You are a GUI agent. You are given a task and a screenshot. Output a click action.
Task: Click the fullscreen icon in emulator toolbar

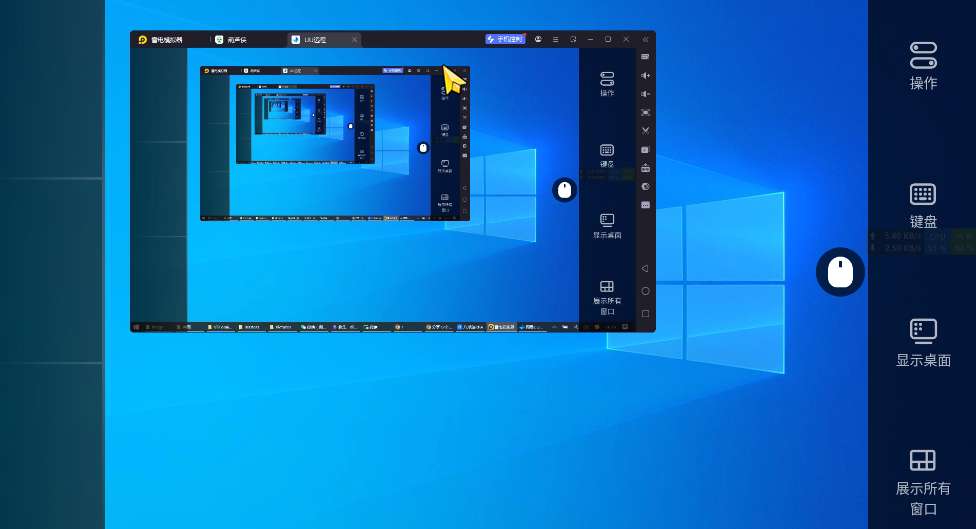pos(646,112)
